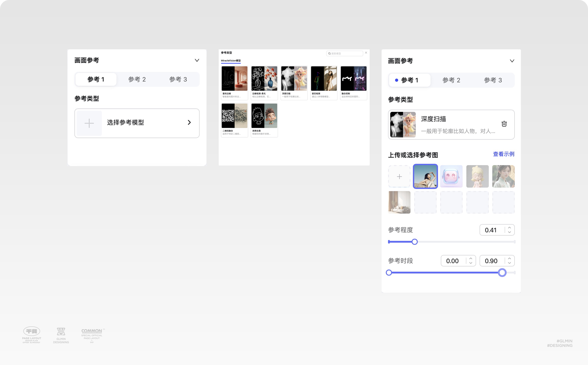This screenshot has width=588, height=365.
Task: Select the 涂鸦生图 doodle model card
Action: tap(264, 120)
